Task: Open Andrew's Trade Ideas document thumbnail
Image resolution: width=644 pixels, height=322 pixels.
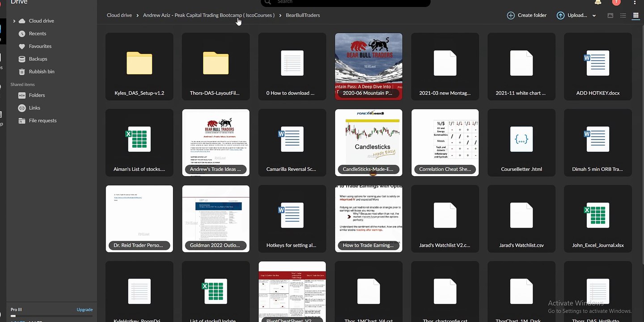Action: [x=216, y=143]
